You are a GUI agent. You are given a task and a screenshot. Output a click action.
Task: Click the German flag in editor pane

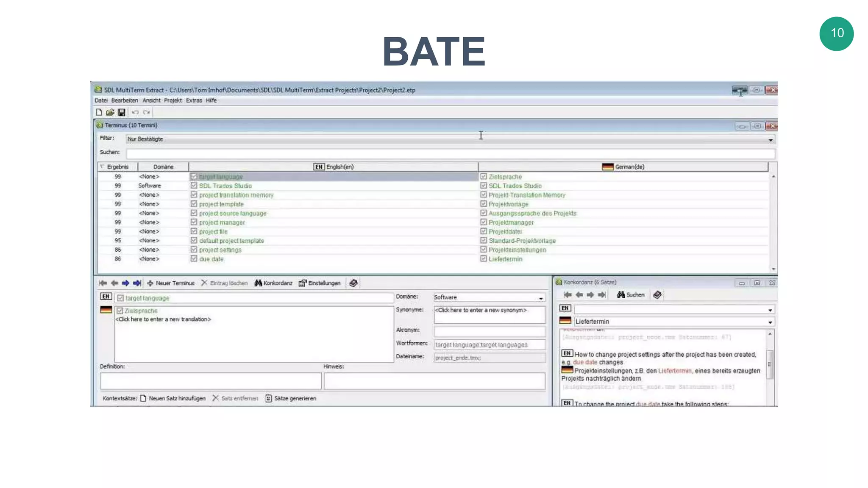pos(106,310)
